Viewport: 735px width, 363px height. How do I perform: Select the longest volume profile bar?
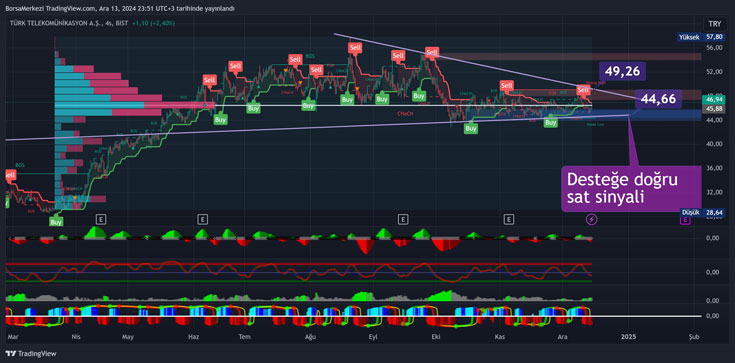click(x=135, y=105)
